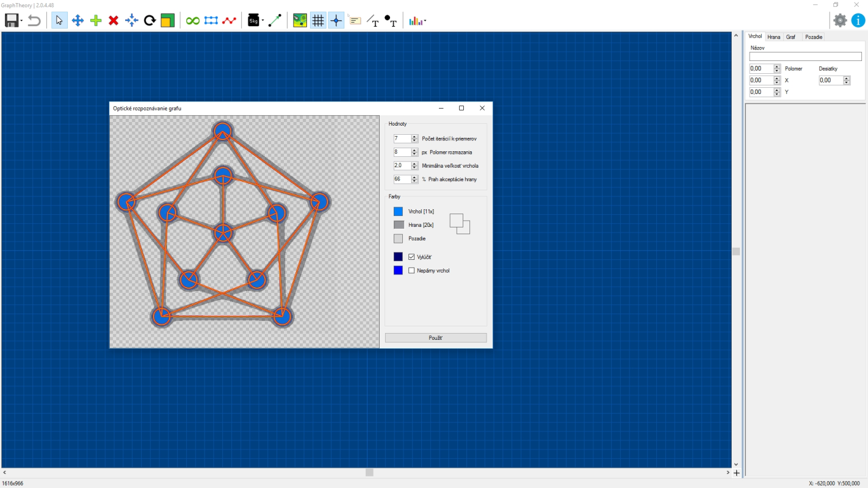
Task: Open the dropdown beside the 5kg weight
Action: pyautogui.click(x=263, y=21)
